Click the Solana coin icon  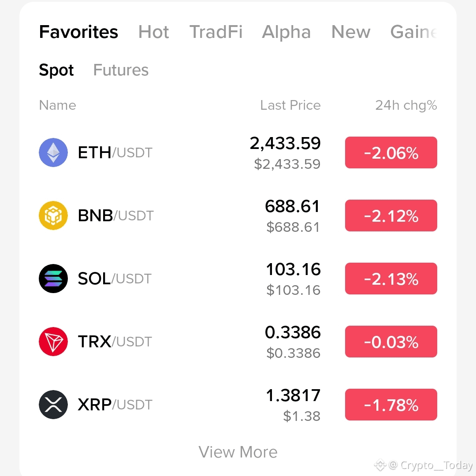pyautogui.click(x=53, y=279)
